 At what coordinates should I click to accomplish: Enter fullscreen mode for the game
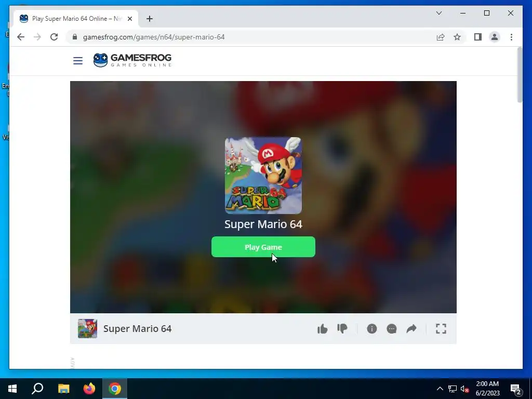441,328
